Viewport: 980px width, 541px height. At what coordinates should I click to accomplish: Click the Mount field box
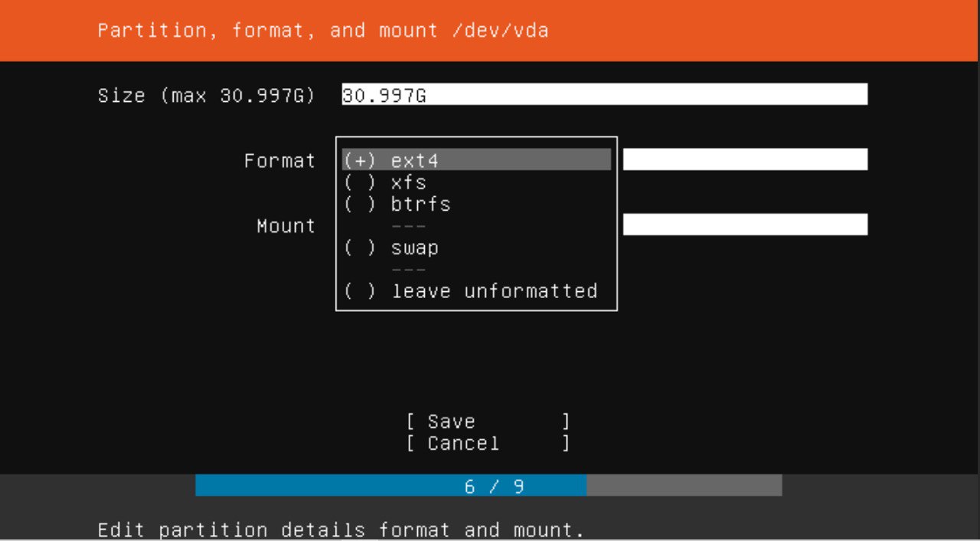(745, 225)
